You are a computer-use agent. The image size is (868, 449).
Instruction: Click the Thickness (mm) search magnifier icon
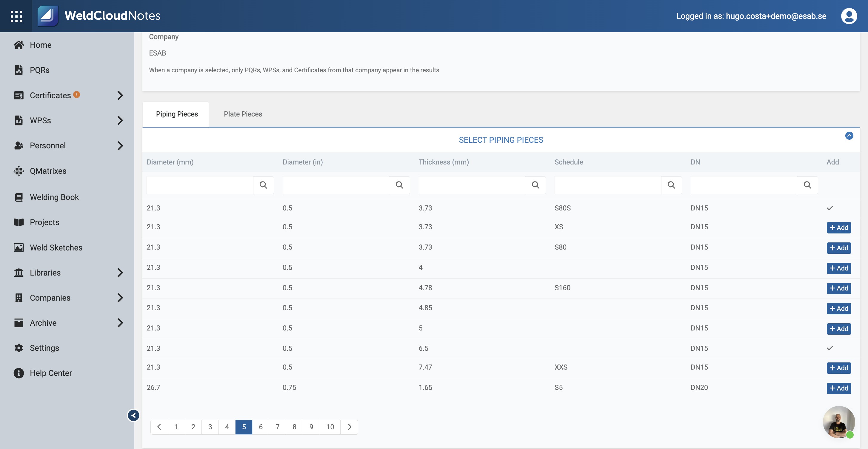(535, 185)
